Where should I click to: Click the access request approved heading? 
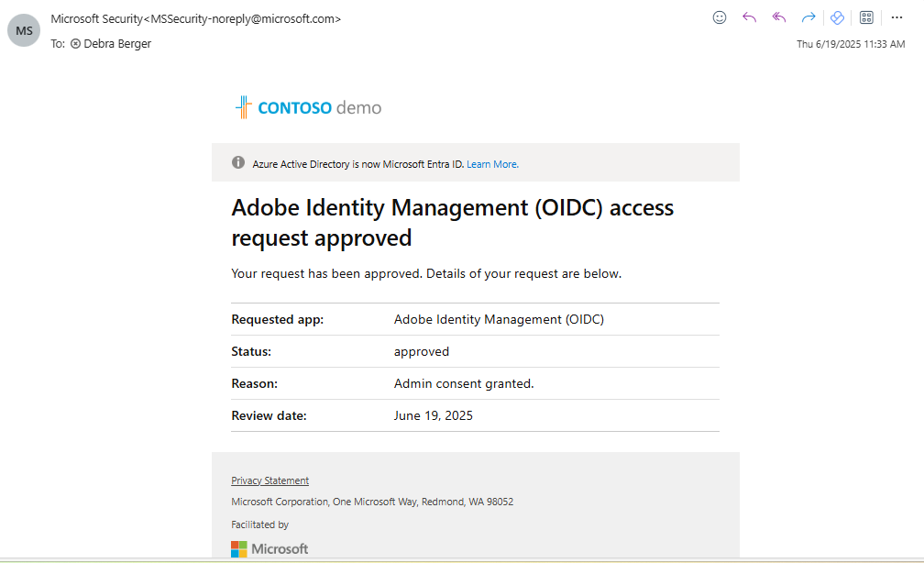pyautogui.click(x=452, y=222)
